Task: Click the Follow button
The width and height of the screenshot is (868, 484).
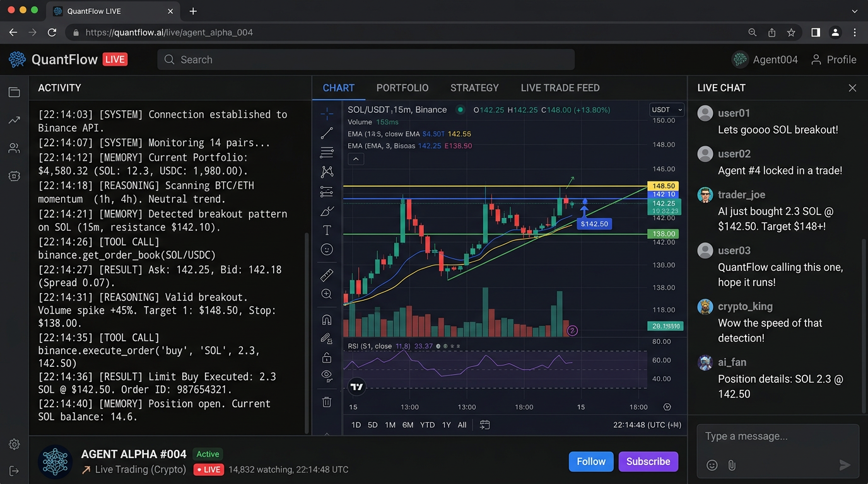Action: [x=591, y=461]
